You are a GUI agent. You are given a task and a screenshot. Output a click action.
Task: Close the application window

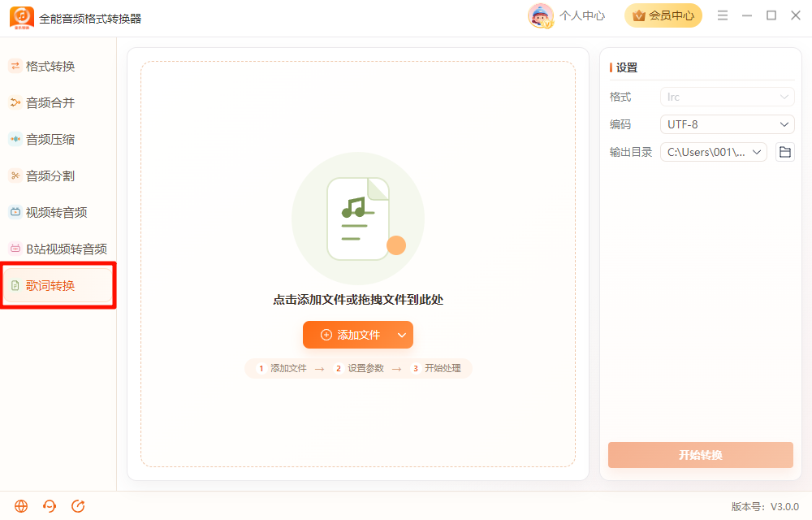pyautogui.click(x=796, y=15)
